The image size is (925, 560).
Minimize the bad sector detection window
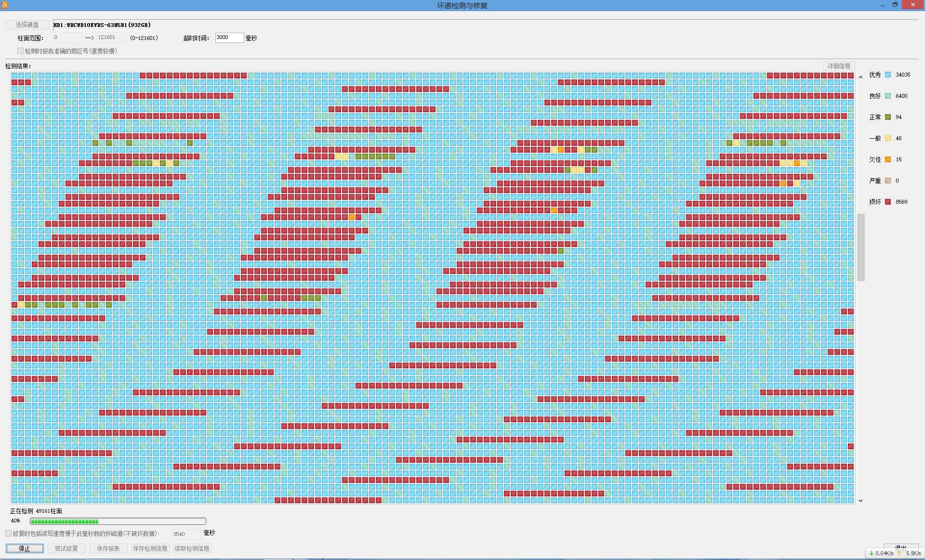882,5
